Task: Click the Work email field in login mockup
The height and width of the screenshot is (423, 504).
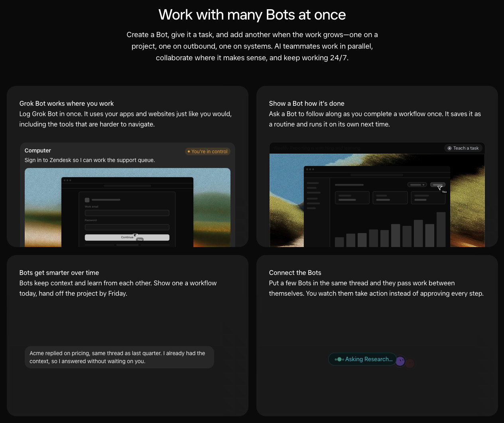Action: pos(127,213)
